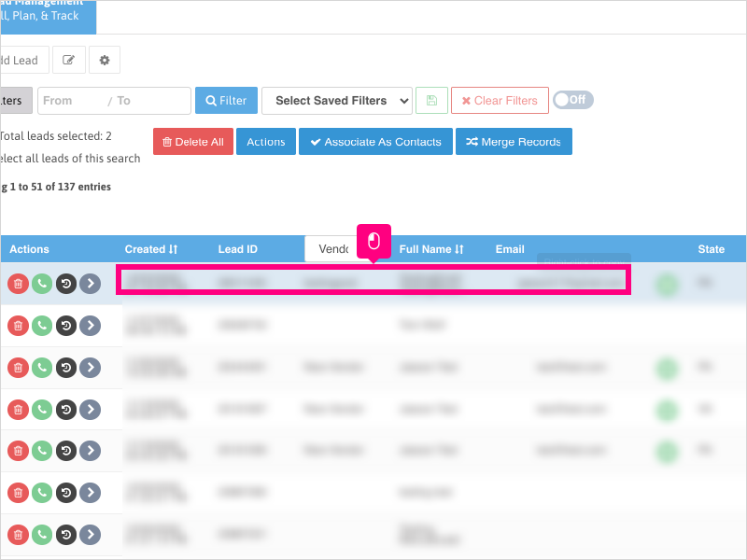
Task: Delete the lead in the fifth row
Action: tap(18, 451)
